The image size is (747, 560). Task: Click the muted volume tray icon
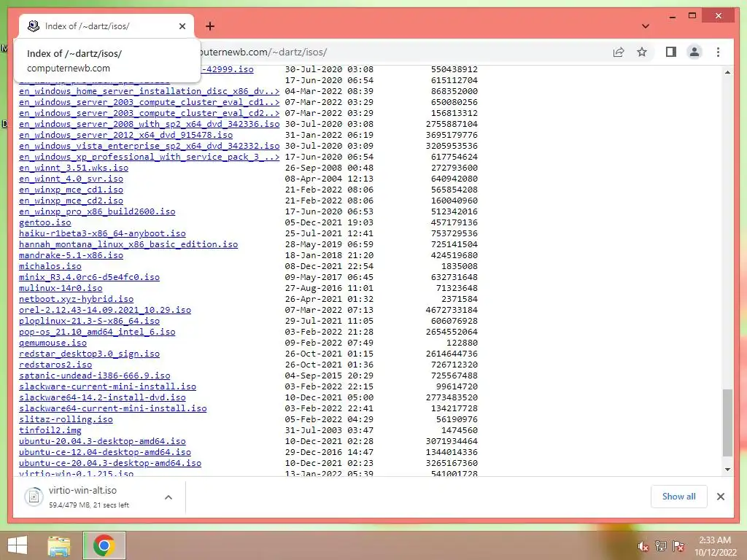coord(643,546)
